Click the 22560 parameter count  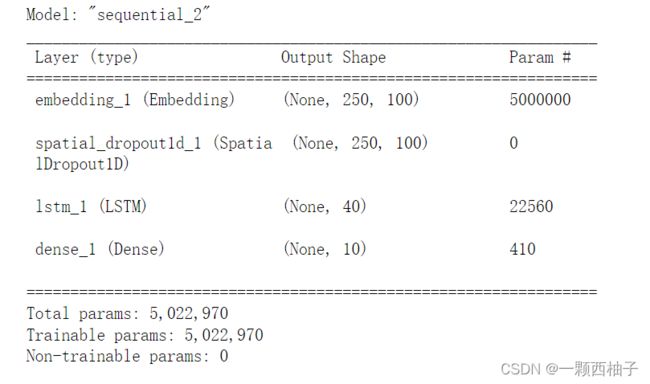click(531, 207)
